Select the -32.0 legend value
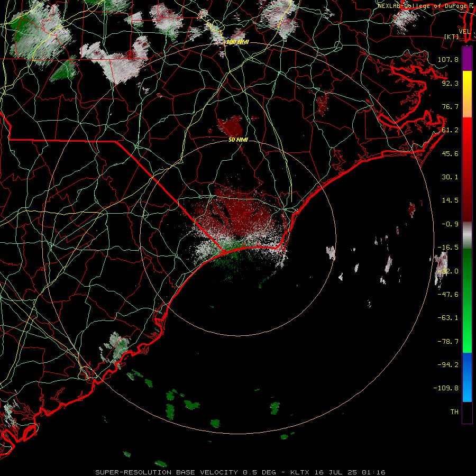 (x=448, y=271)
